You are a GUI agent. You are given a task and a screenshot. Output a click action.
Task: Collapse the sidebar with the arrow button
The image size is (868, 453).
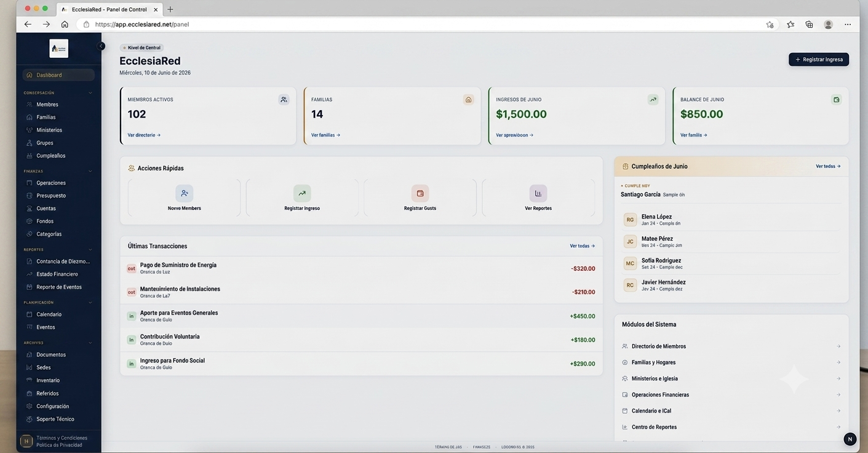(x=101, y=46)
